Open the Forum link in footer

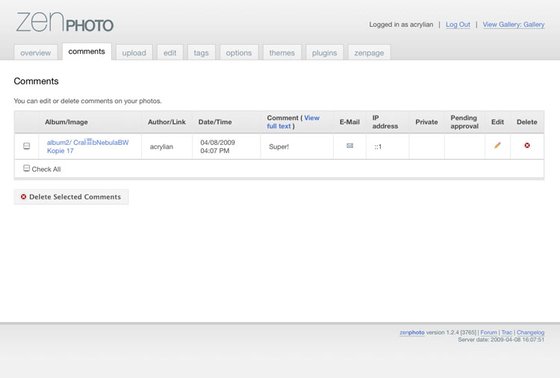[x=489, y=332]
